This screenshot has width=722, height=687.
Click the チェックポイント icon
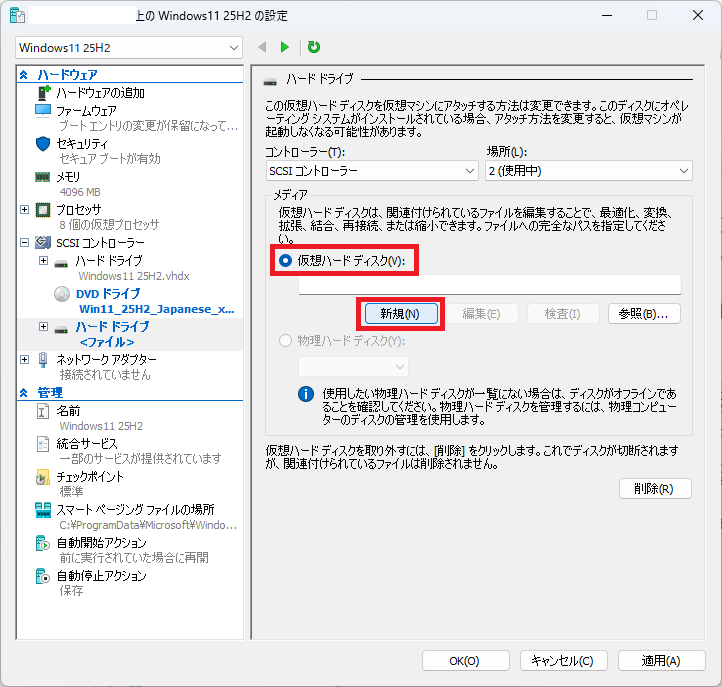(x=43, y=477)
